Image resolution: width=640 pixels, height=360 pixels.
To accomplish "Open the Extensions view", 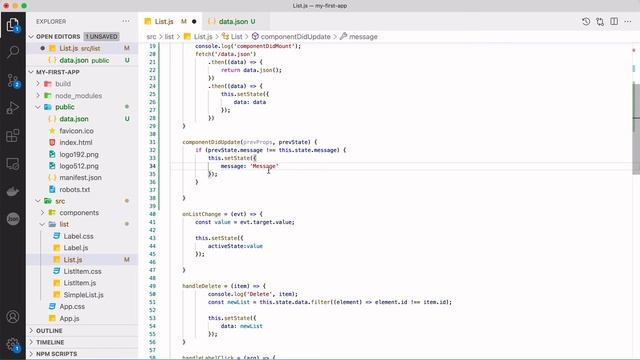I will [x=13, y=136].
